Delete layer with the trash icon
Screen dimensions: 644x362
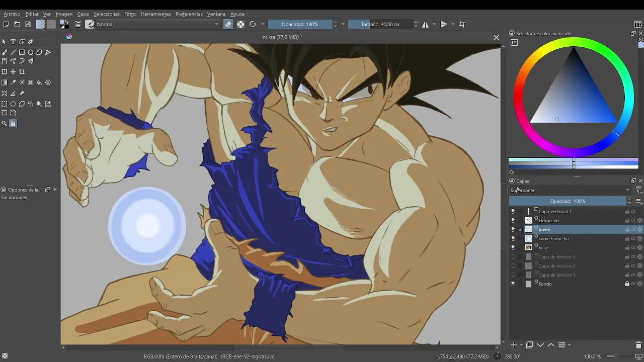click(638, 345)
